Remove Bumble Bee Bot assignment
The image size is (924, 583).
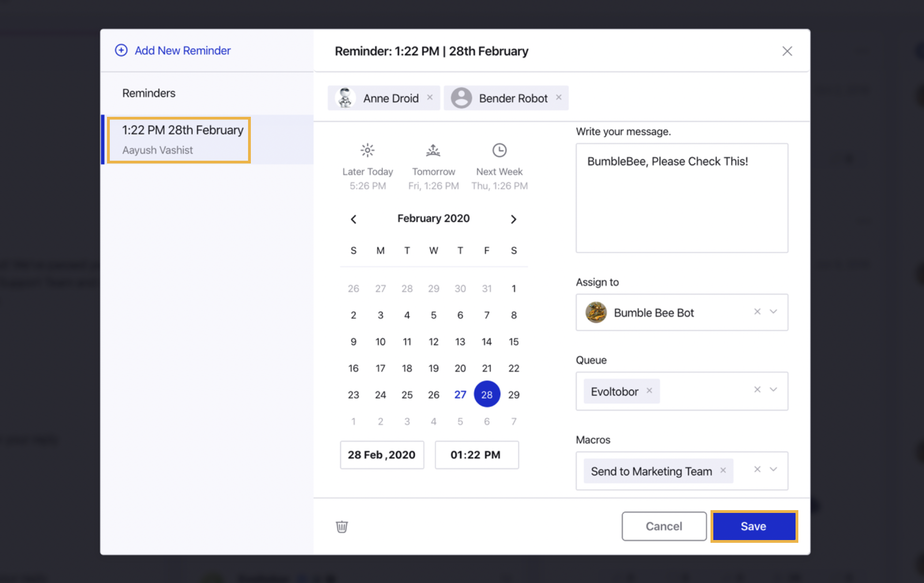[x=758, y=311]
